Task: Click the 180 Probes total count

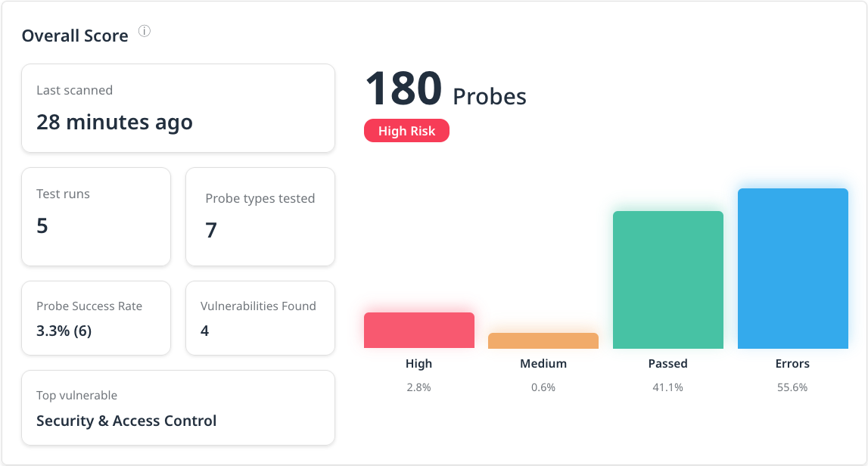Action: 446,90
